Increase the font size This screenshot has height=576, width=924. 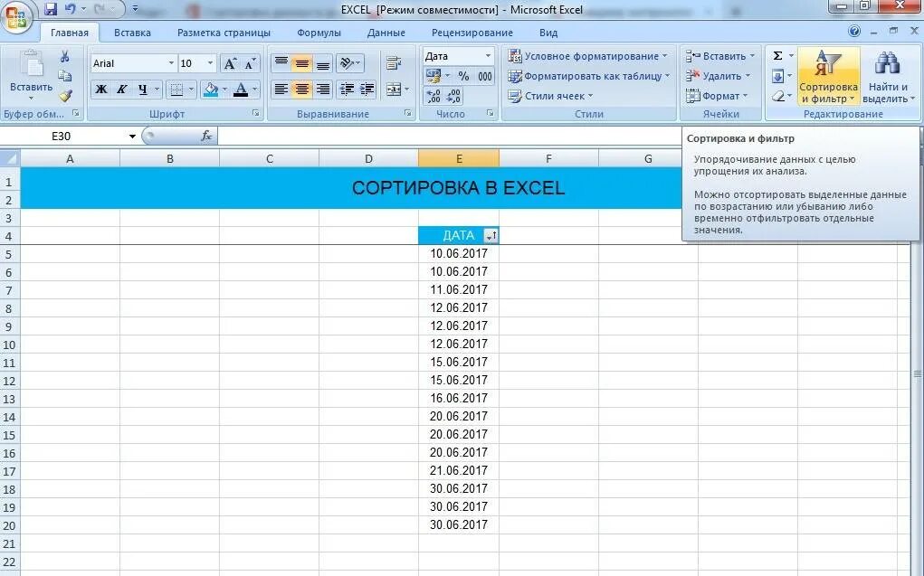[230, 63]
